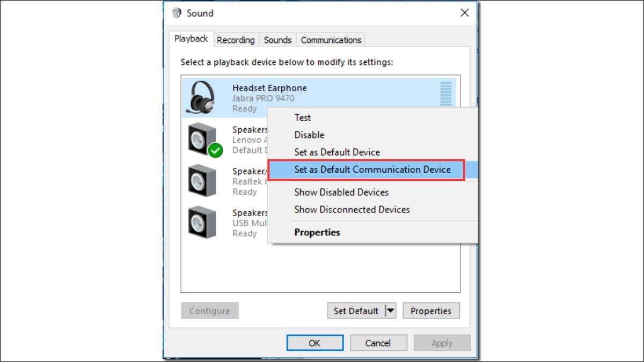The image size is (644, 362).
Task: Select Disable in the context menu
Action: coord(309,135)
